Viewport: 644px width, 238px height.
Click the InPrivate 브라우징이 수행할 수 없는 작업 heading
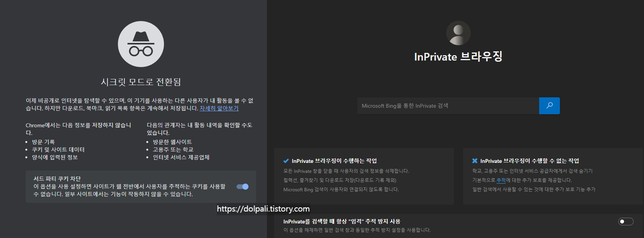530,161
